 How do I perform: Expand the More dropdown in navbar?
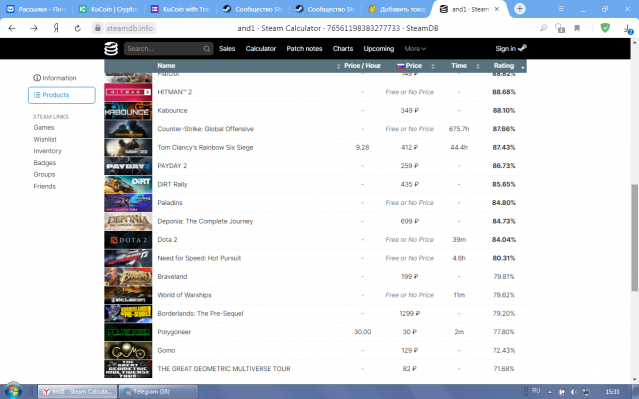tap(415, 48)
